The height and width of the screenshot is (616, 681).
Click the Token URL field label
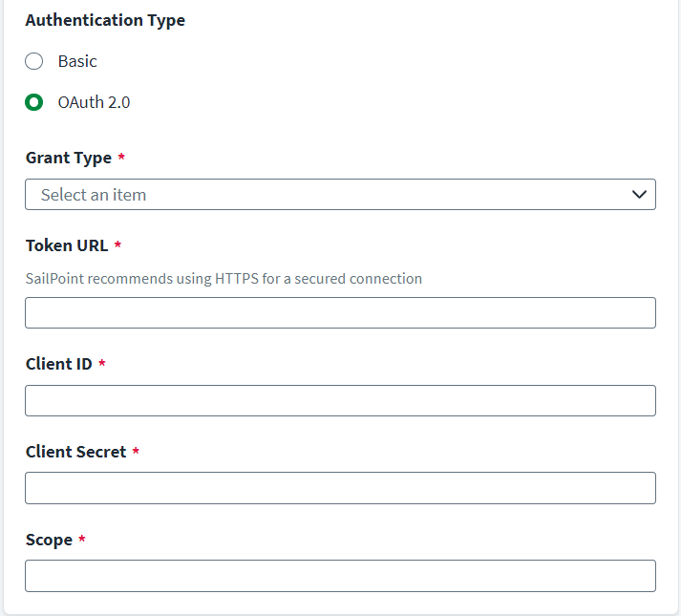tap(67, 245)
